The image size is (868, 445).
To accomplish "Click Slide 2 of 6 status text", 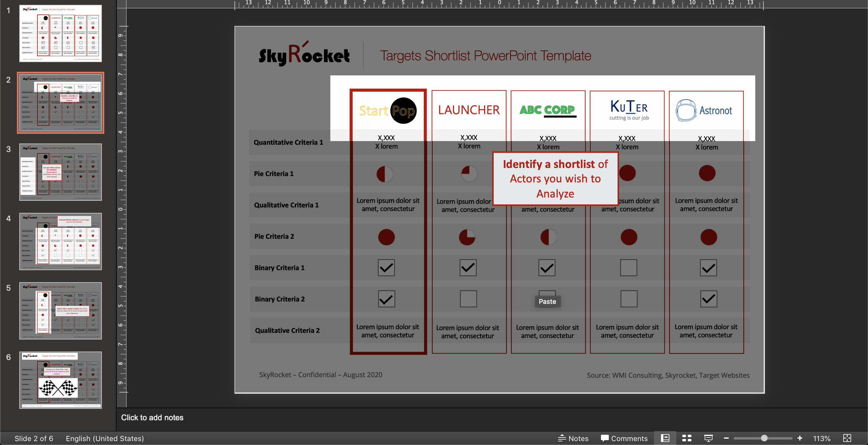I will coord(34,438).
